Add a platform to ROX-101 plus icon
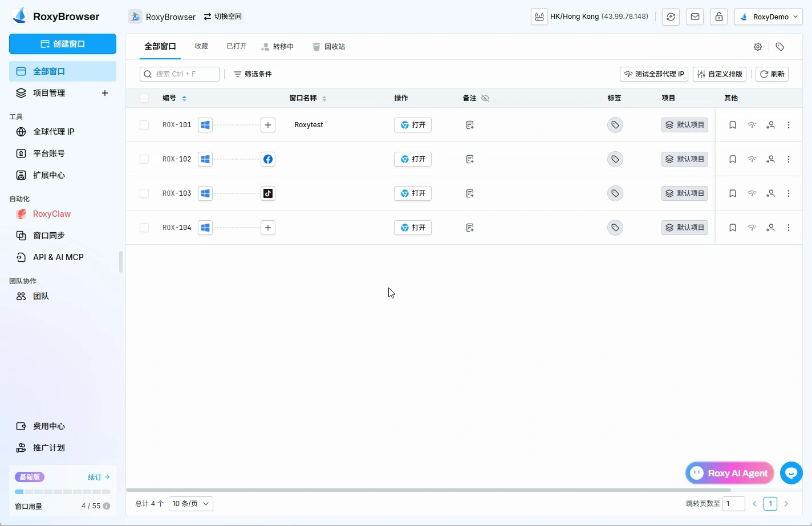Screen dimensions: 812x526 point(268,125)
